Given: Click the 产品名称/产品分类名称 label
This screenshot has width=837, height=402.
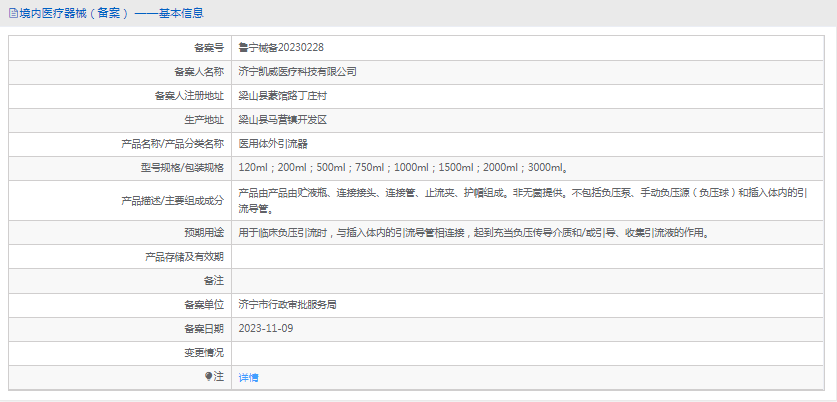Looking at the screenshot, I should click(173, 144).
